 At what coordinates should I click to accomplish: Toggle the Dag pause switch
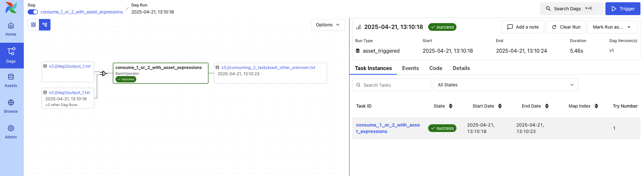coord(33,12)
